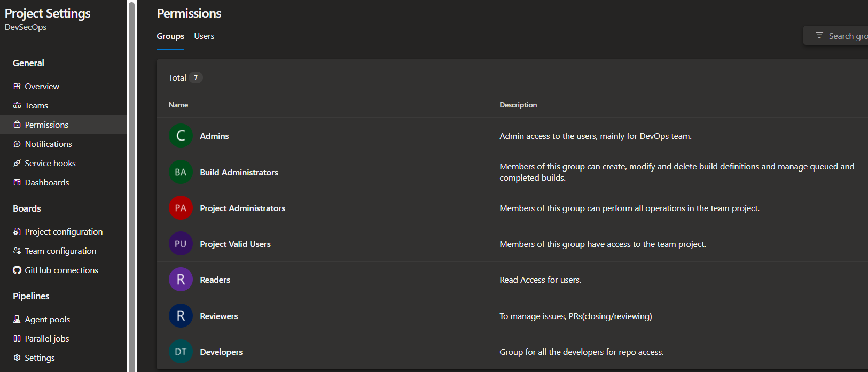The height and width of the screenshot is (372, 868).
Task: Open the Build Administrators group
Action: (239, 172)
